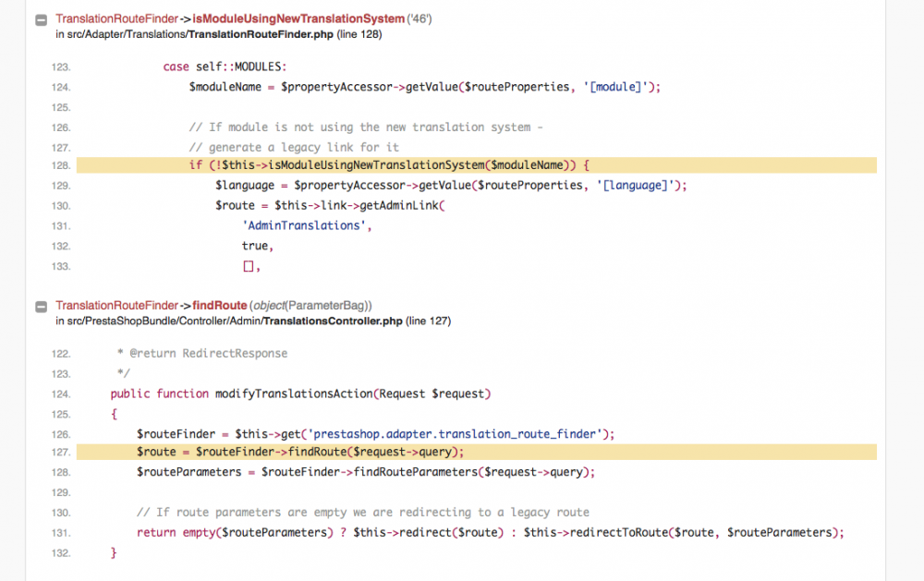Click the '@return RedirectResponse' docblock line
Screen dimensions: 924x581
coord(202,353)
